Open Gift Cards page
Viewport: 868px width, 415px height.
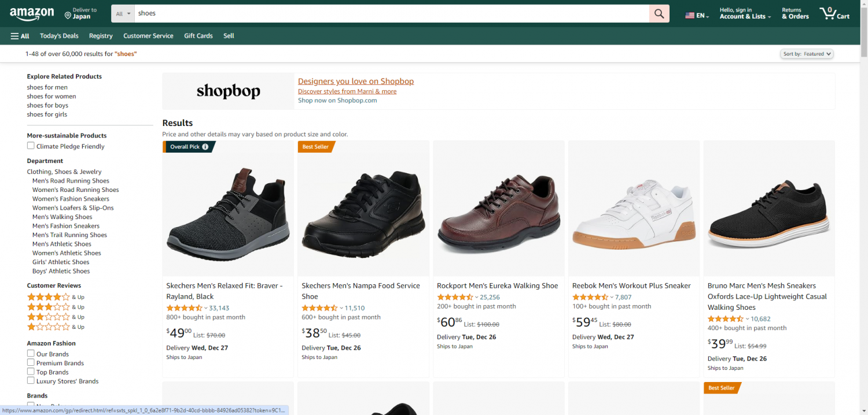[x=198, y=36]
